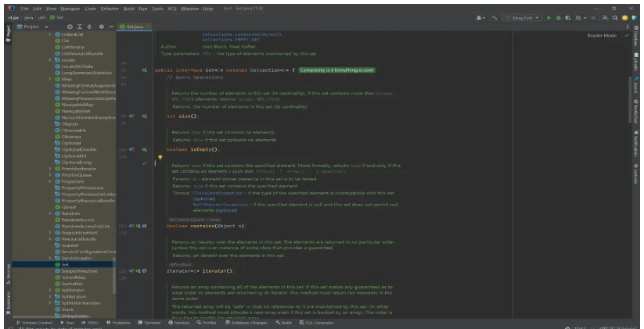
Task: Open the File menu
Action: (24, 9)
